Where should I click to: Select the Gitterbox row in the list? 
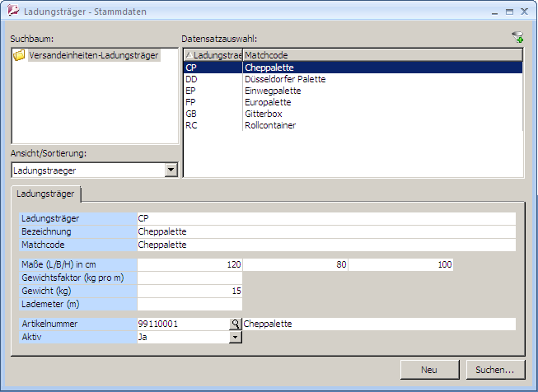265,114
